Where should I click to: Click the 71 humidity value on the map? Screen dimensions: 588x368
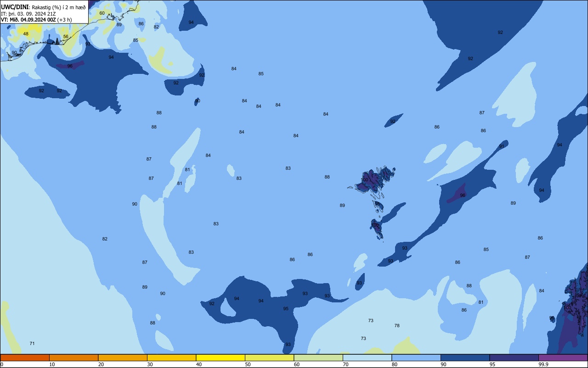[32, 344]
